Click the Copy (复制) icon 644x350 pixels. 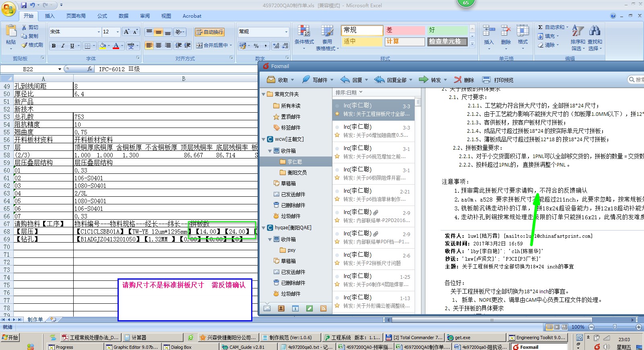[x=24, y=36]
